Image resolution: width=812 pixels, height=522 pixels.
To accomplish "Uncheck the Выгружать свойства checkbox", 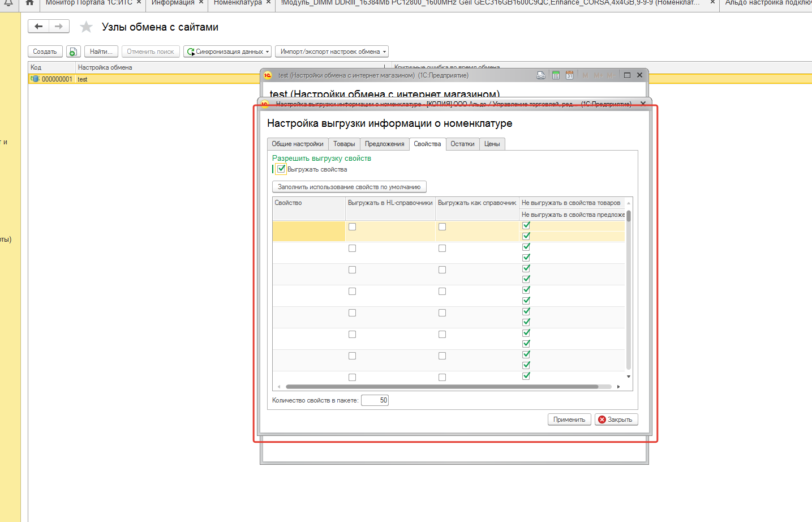I will tap(281, 169).
